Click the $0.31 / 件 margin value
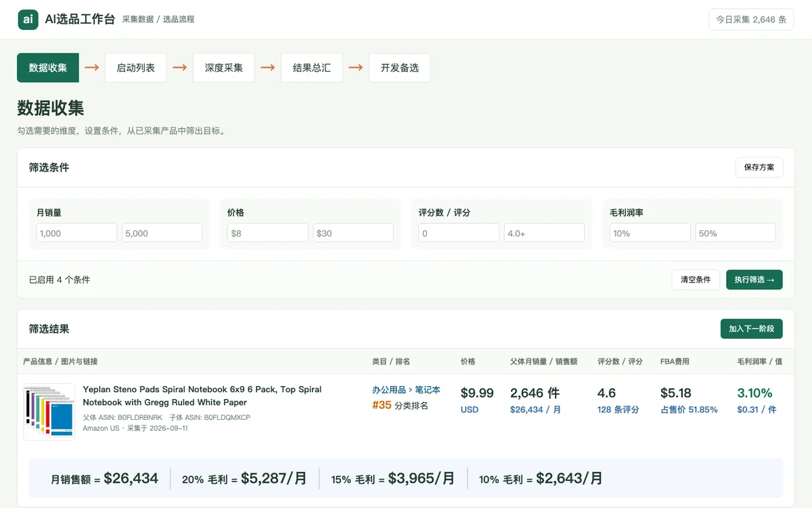The image size is (812, 508). pyautogui.click(x=757, y=410)
